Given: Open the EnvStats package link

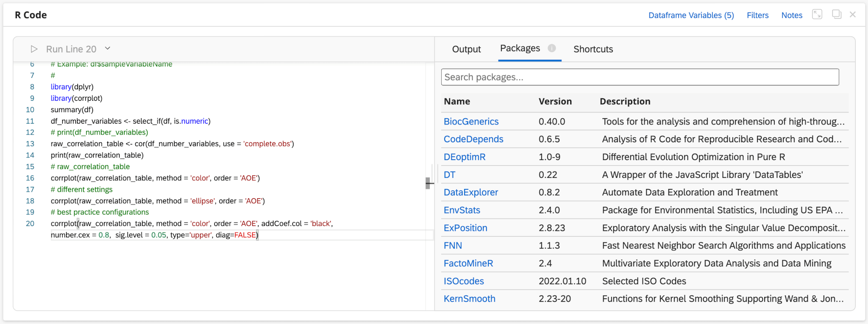Looking at the screenshot, I should coord(462,210).
